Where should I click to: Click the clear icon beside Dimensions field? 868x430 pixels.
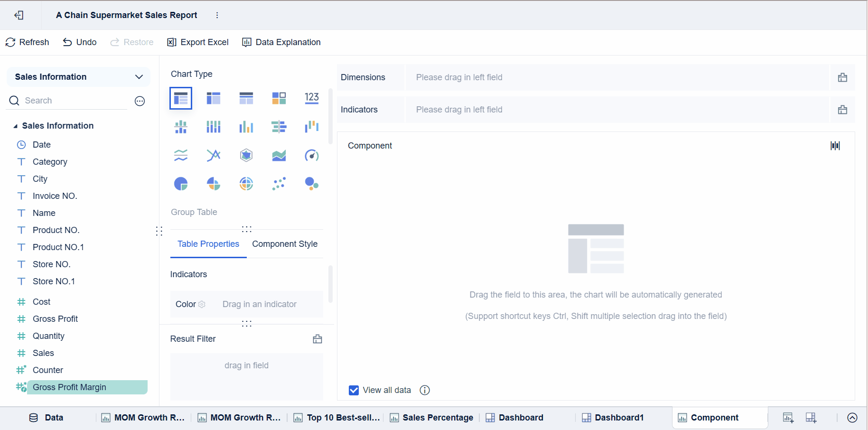pos(842,77)
